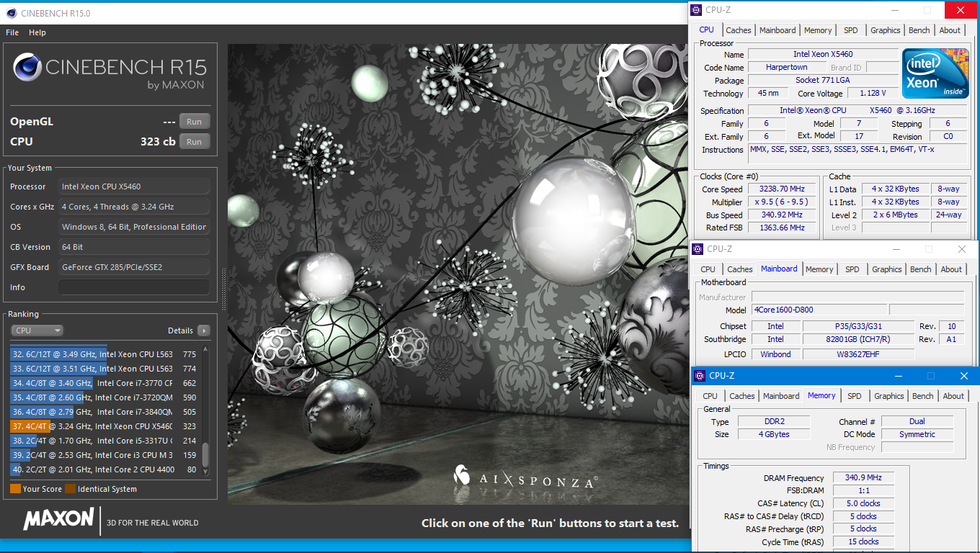The width and height of the screenshot is (980, 553).
Task: Click the Rated FSB value 1363.66 MHz
Action: coord(781,228)
